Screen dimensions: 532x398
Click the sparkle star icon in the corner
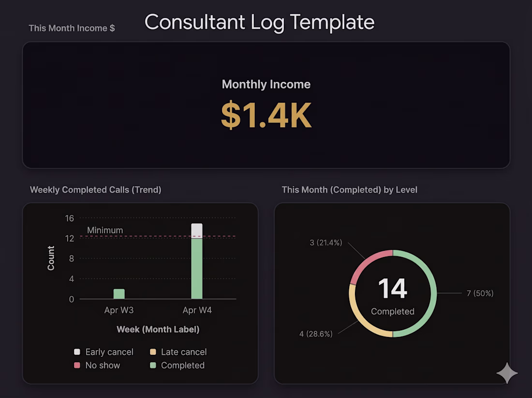pyautogui.click(x=507, y=373)
